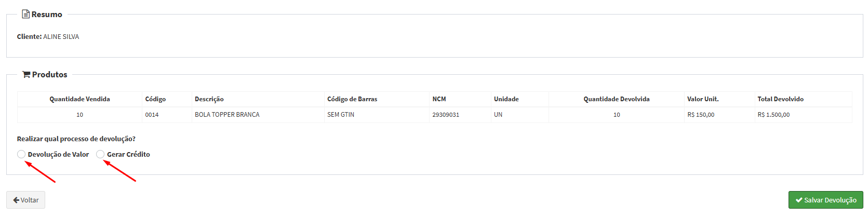This screenshot has width=868, height=218.
Task: Click the product code 0014 cell
Action: pyautogui.click(x=152, y=115)
